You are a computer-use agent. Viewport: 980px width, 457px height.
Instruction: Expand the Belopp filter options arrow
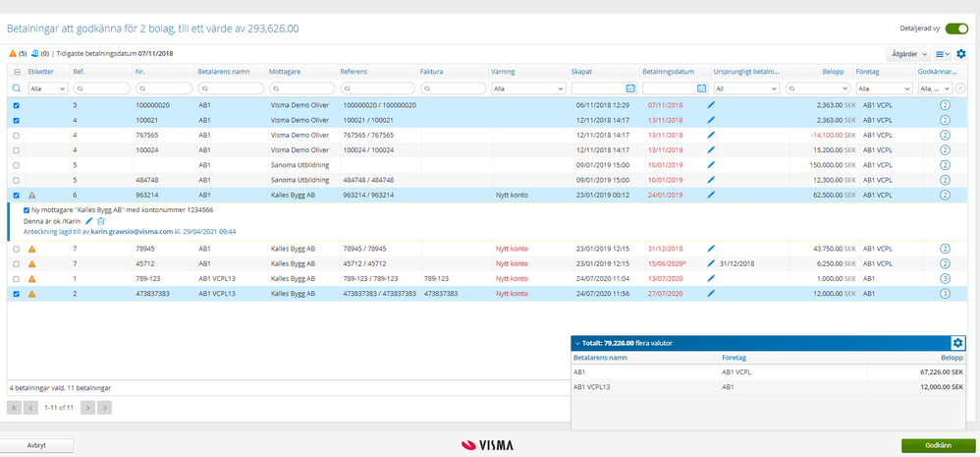coord(846,88)
